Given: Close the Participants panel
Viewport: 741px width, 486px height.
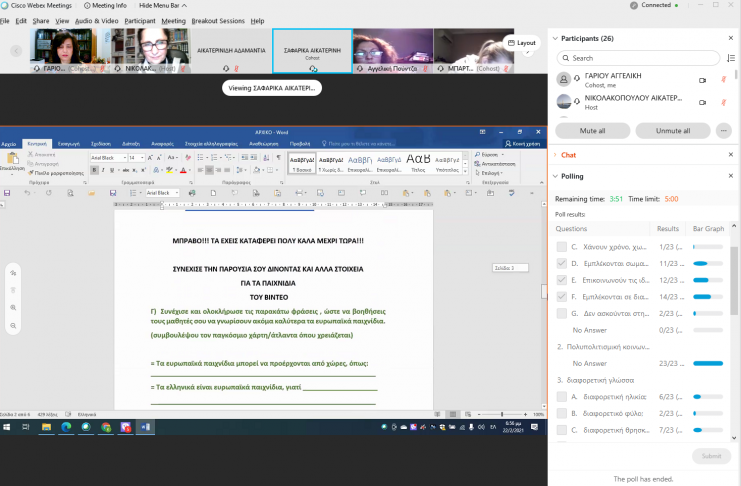Looking at the screenshot, I should tap(733, 39).
